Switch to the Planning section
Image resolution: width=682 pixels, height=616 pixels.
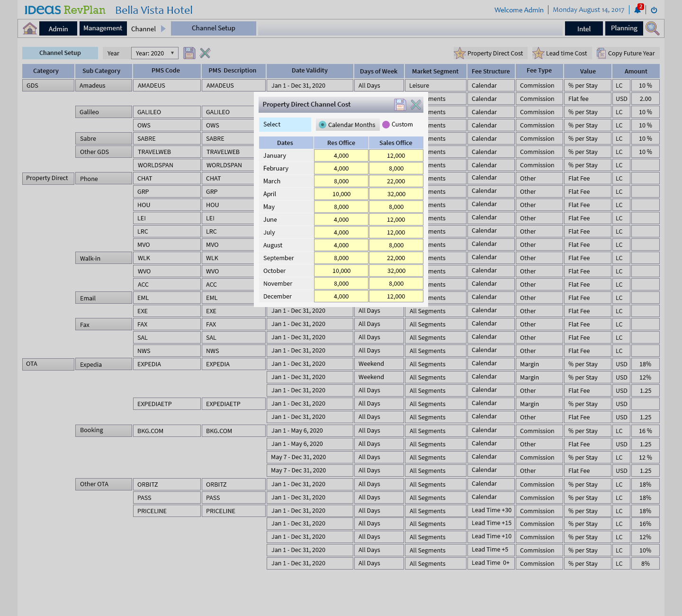(624, 28)
